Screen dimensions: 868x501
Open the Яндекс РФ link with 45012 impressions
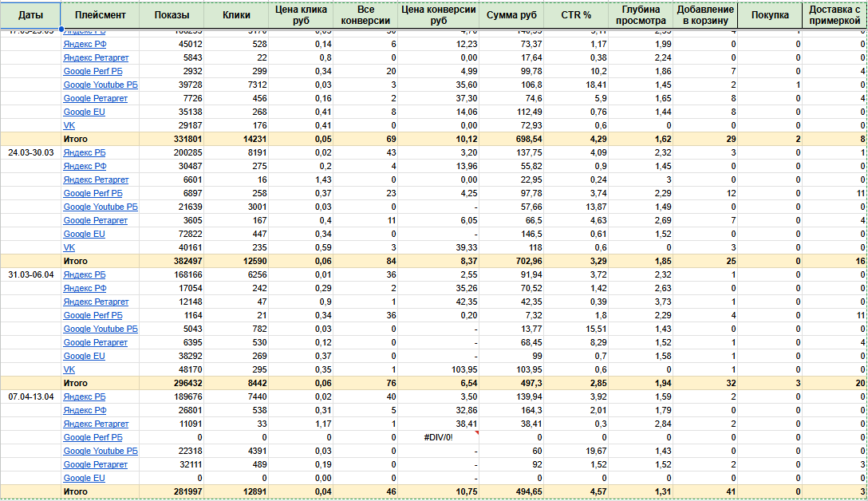pos(85,45)
